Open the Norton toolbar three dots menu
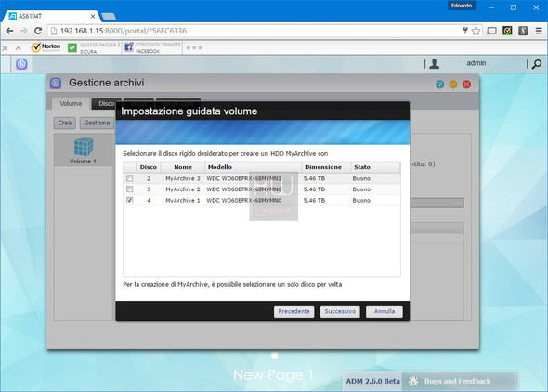Viewport: 548px width, 392px height. coord(194,47)
